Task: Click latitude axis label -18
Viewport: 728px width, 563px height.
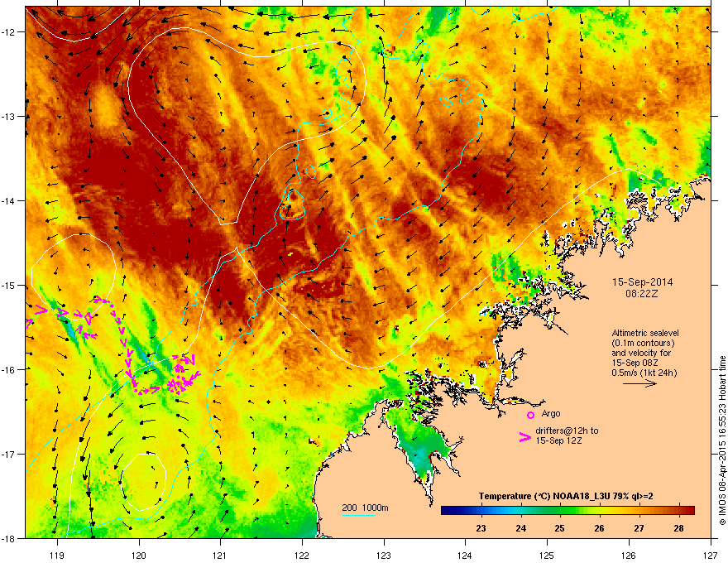Action: 8,538
